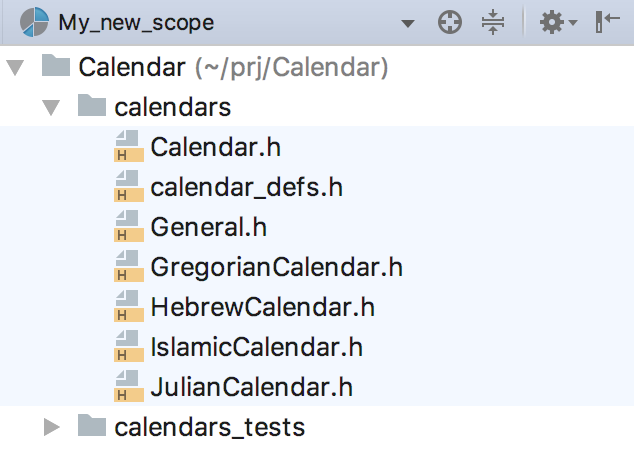Select General.h file
Image resolution: width=634 pixels, height=456 pixels.
point(209,227)
